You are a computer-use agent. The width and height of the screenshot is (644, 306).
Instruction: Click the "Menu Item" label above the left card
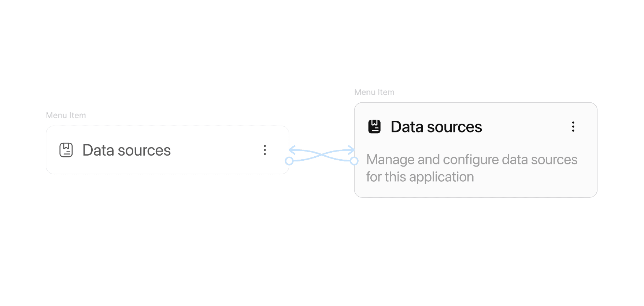click(66, 116)
